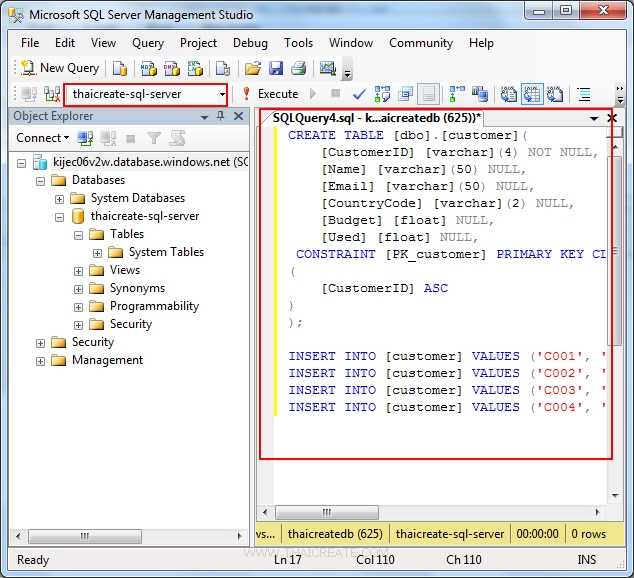Click the Filter icon in Object Explorer
Image resolution: width=634 pixels, height=578 pixels.
click(153, 138)
